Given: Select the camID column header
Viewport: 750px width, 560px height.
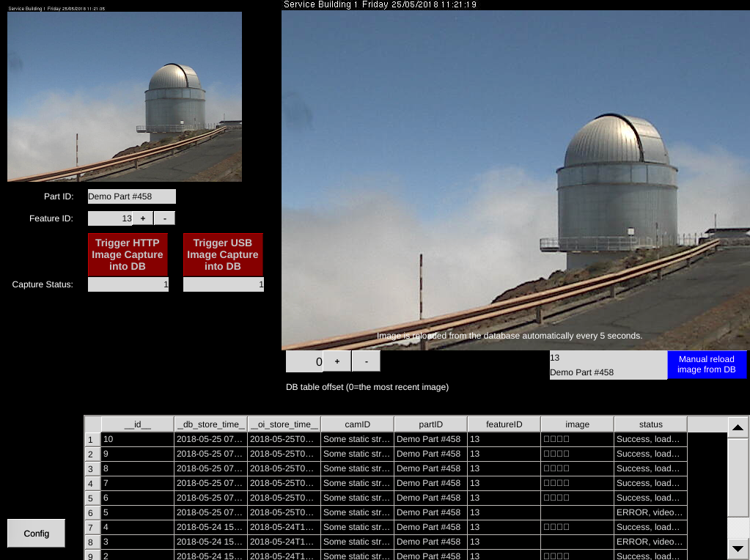Looking at the screenshot, I should tap(357, 424).
